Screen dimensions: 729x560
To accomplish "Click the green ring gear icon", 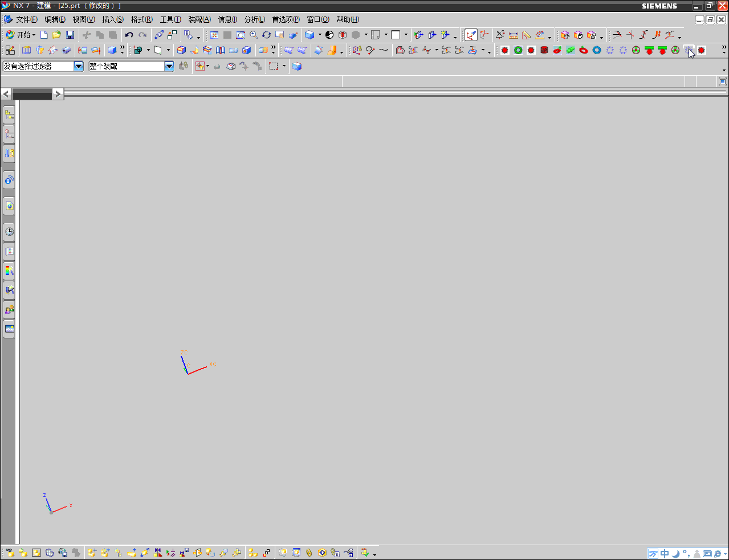I will (518, 50).
